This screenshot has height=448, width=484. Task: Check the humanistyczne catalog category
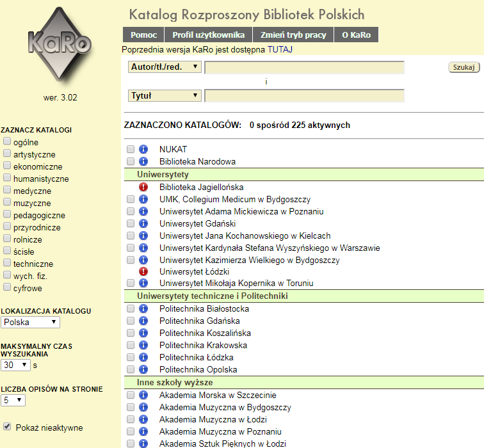(7, 177)
